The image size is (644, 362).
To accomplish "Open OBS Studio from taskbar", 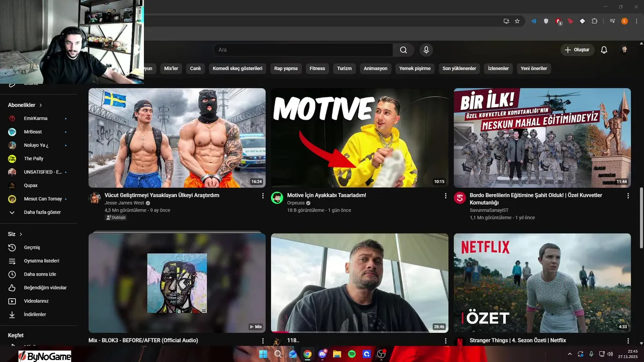I will point(381,354).
